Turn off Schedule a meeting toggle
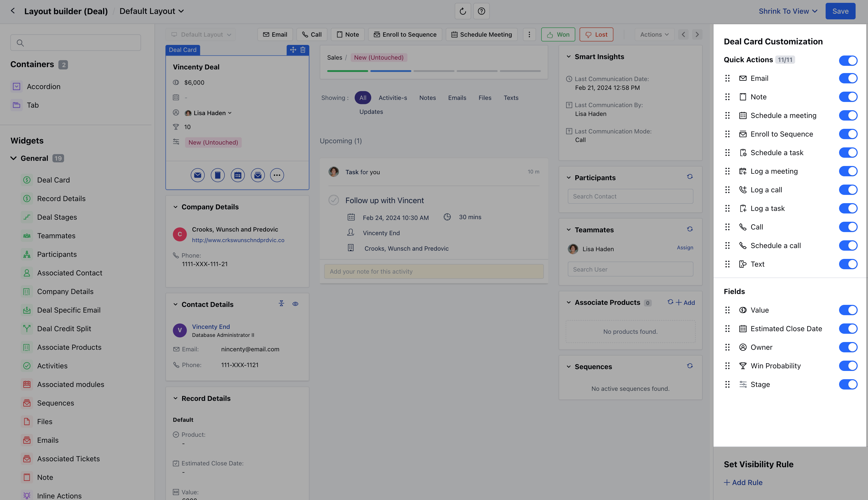868x500 pixels. [848, 115]
